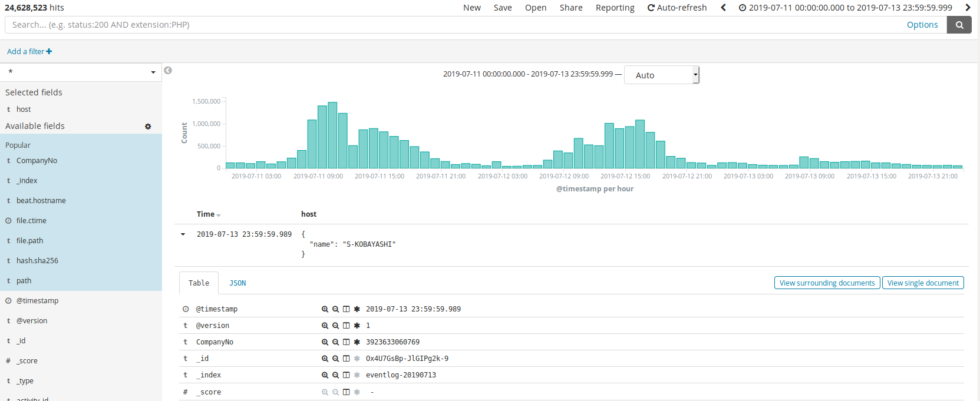Filter out value icon in @version row

tap(335, 326)
